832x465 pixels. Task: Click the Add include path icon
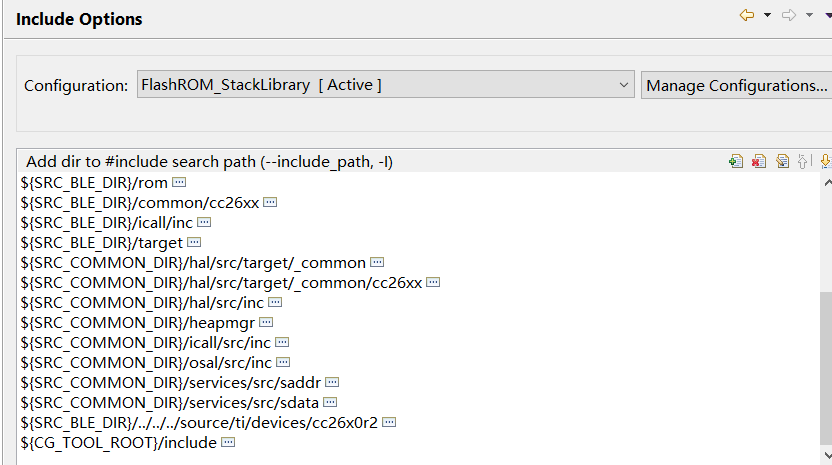[736, 161]
